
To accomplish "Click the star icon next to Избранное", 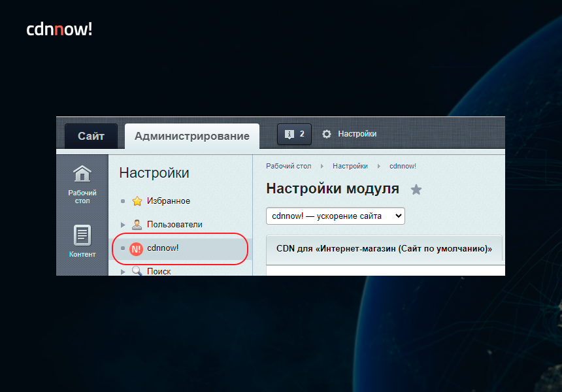I will pos(137,201).
